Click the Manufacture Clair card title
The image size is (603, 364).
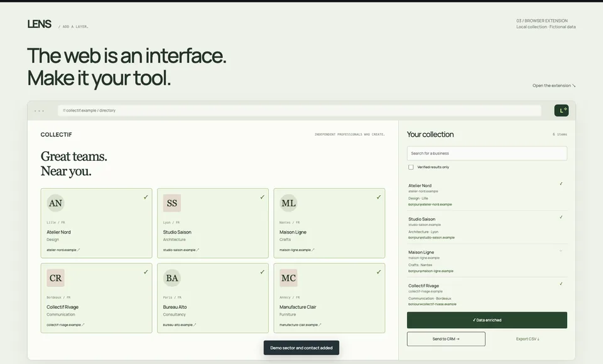[298, 307]
